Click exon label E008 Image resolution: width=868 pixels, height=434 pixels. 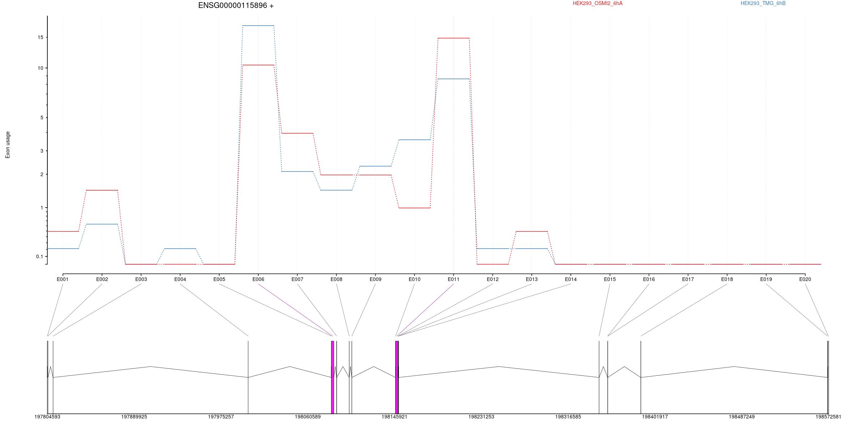click(336, 279)
